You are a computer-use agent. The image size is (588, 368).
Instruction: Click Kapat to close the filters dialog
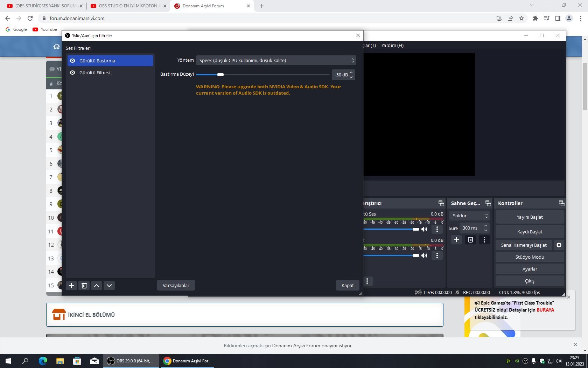pyautogui.click(x=348, y=285)
